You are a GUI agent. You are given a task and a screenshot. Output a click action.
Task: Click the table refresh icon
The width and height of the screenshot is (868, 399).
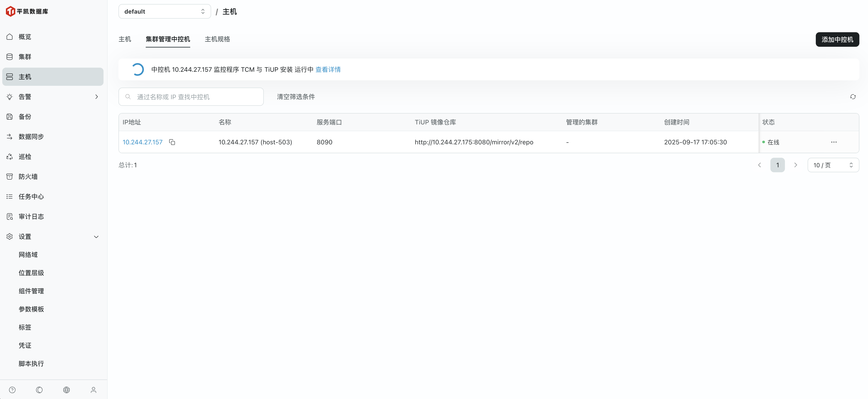coord(853,97)
